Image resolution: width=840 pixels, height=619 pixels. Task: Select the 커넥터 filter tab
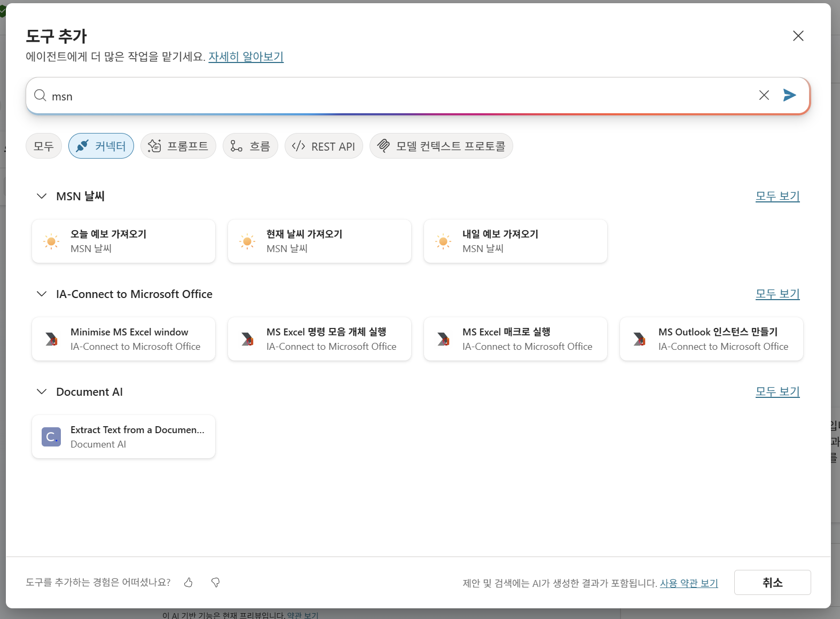101,146
